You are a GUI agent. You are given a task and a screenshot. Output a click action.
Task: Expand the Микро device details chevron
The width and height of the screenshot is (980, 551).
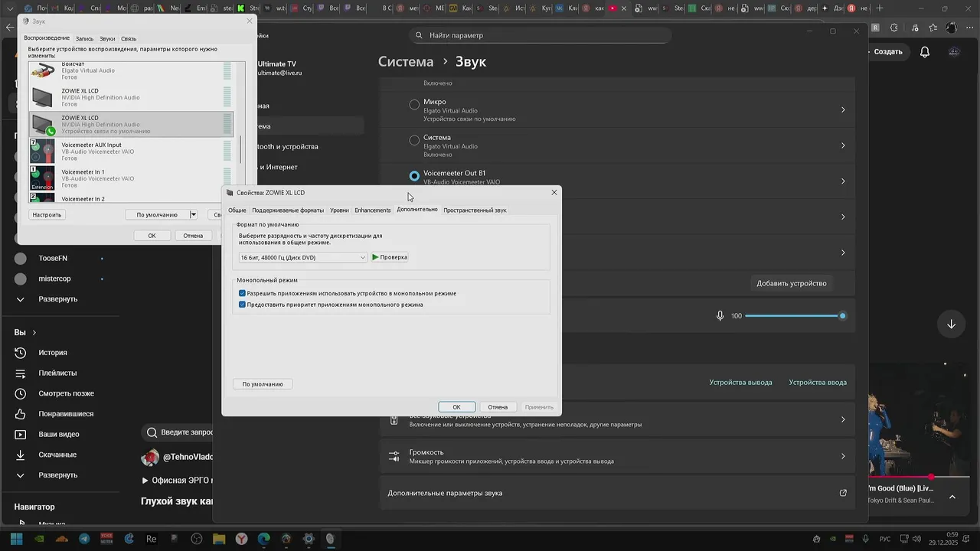843,109
